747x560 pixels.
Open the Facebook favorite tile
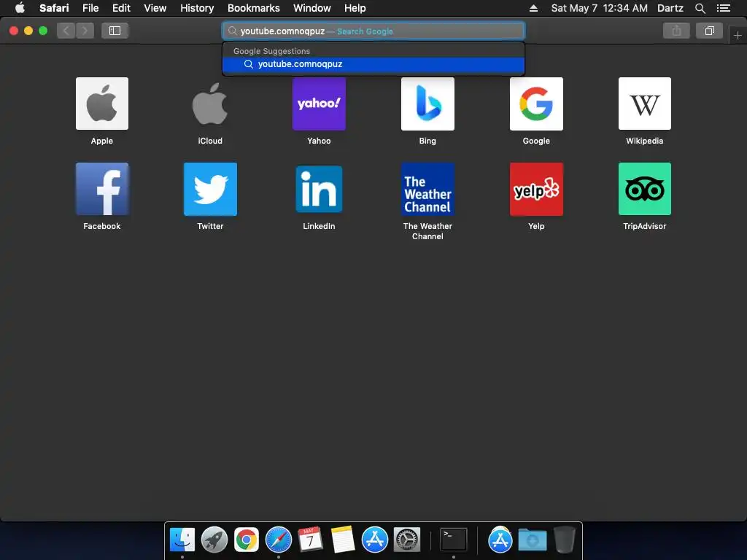(x=102, y=189)
